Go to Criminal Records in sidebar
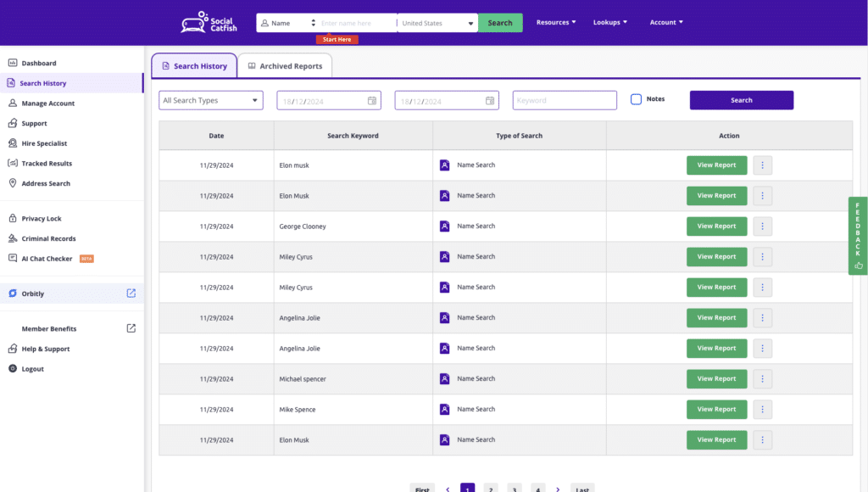Screen dimensions: 868x492 pos(48,238)
